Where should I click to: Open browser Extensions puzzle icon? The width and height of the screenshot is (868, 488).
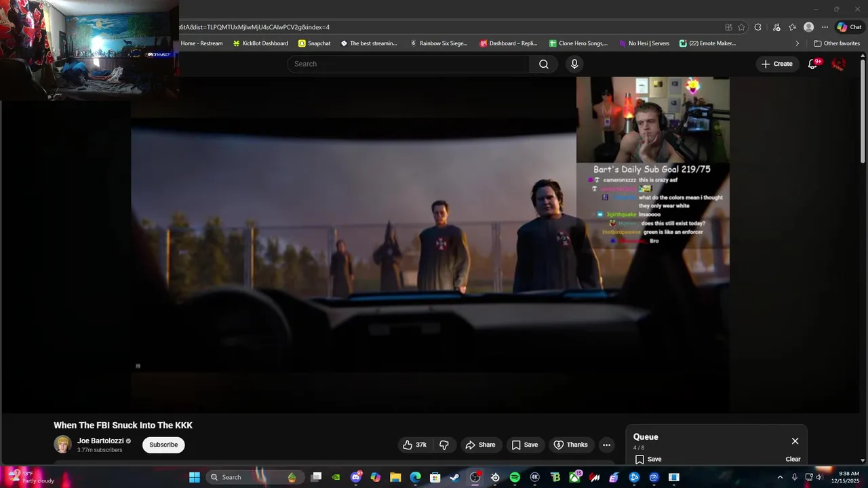757,27
